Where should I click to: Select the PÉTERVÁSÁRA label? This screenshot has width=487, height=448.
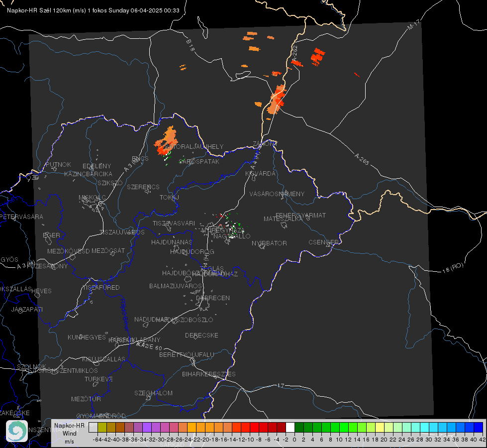pos(21,217)
